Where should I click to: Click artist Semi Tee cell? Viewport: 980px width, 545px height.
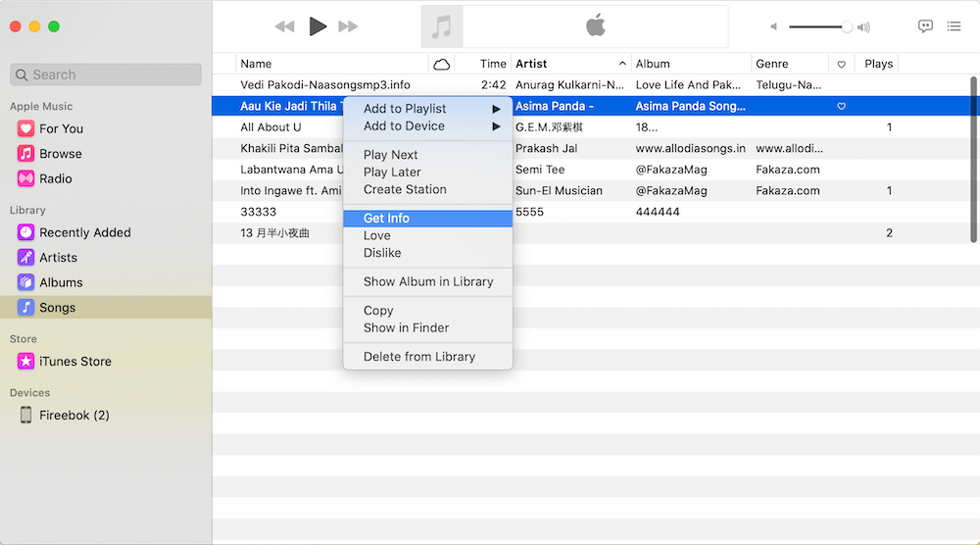(540, 170)
